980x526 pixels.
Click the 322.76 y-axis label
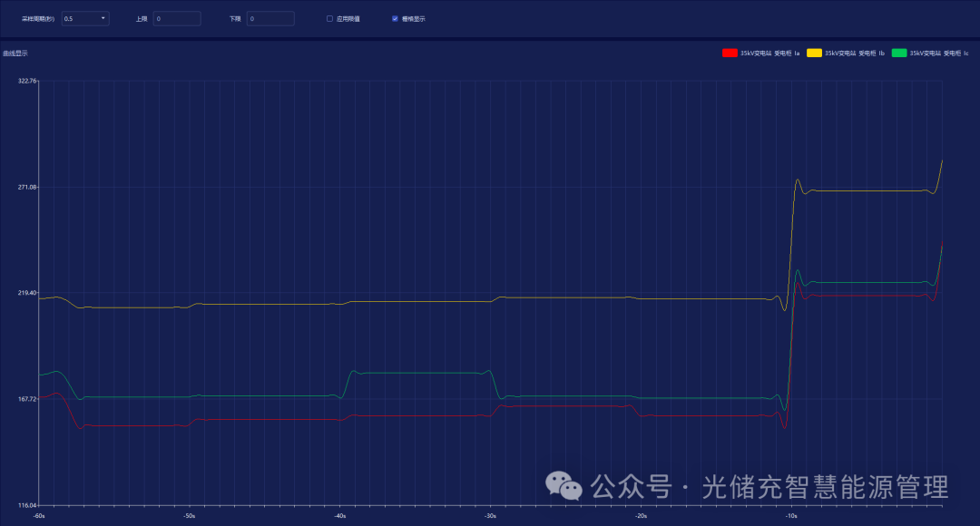pyautogui.click(x=27, y=81)
